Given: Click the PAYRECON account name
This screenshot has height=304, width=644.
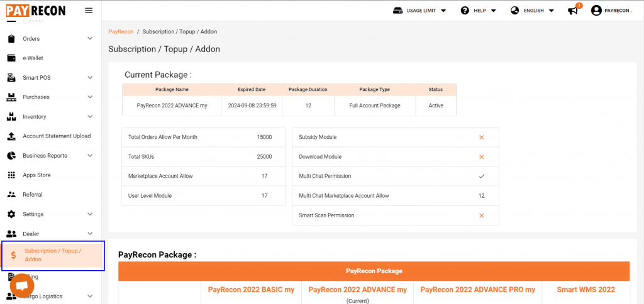Looking at the screenshot, I should 618,11.
